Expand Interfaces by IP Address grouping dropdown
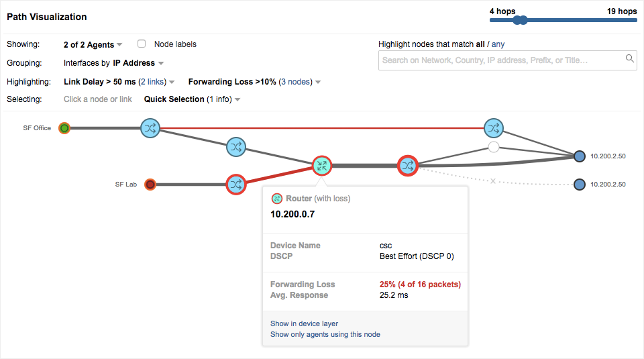The width and height of the screenshot is (644, 359). (113, 63)
